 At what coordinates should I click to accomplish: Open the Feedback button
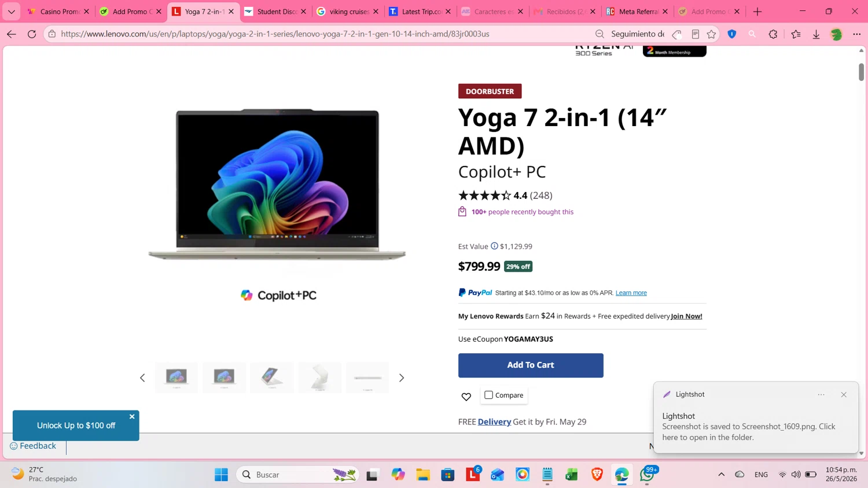click(33, 446)
